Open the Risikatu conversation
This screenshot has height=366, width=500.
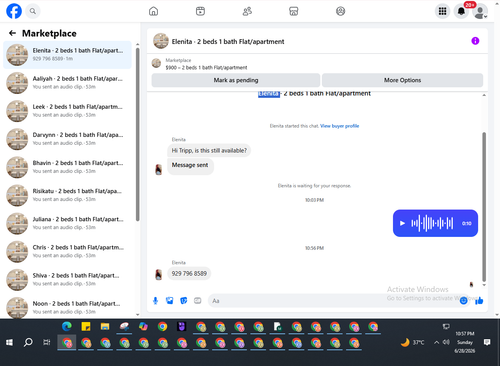coord(67,195)
